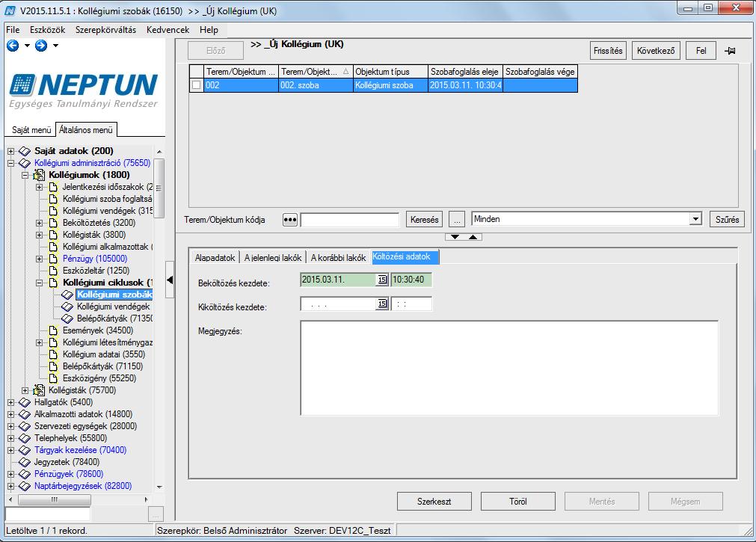The height and width of the screenshot is (542, 756).
Task: Click the Eszközleltár page icon
Action: [x=54, y=271]
